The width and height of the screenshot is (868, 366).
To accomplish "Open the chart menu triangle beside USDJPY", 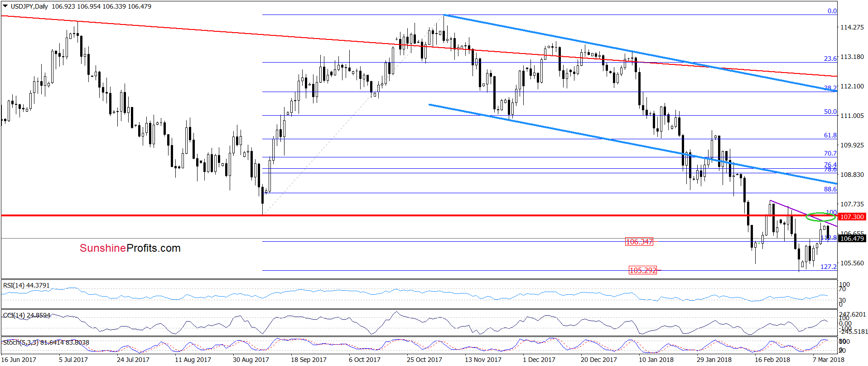I will 5,6.
